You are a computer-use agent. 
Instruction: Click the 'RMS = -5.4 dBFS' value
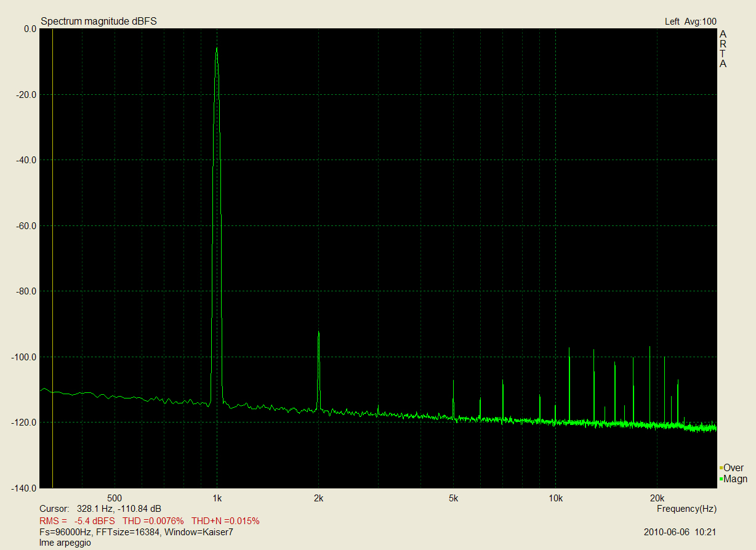pos(77,521)
